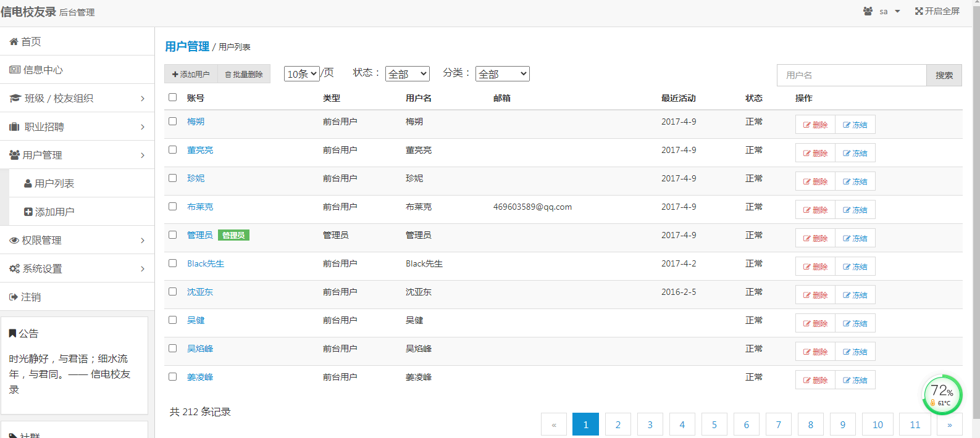Check the box for 管理员 account

pos(173,235)
